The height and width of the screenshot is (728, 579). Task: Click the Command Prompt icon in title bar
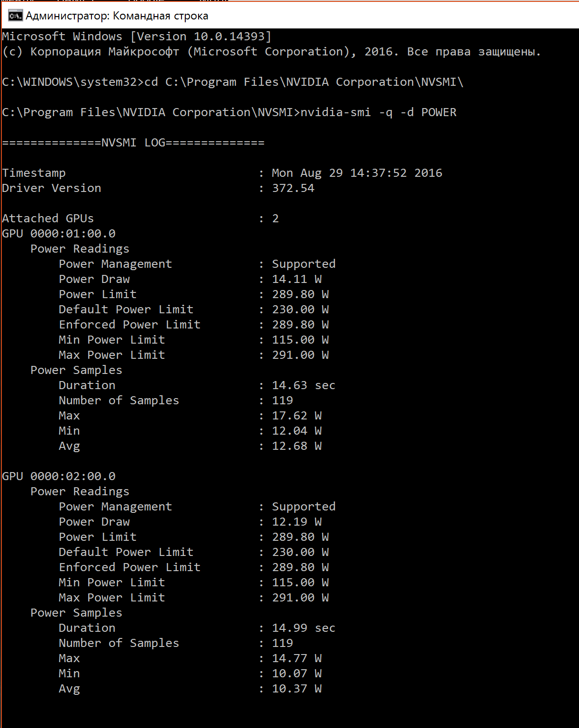[x=15, y=16]
